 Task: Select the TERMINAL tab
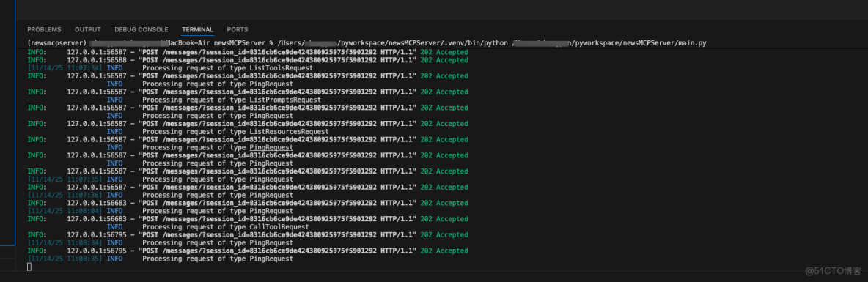198,30
